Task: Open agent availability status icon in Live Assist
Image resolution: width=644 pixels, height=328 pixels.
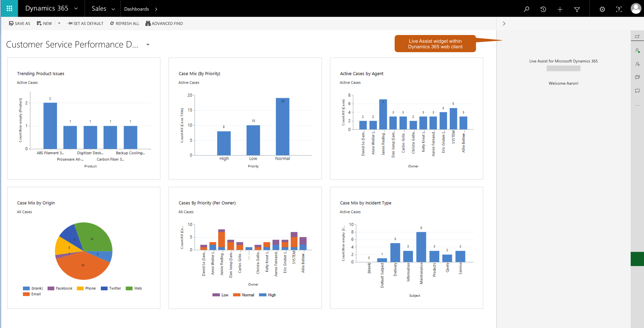Action: [x=637, y=50]
